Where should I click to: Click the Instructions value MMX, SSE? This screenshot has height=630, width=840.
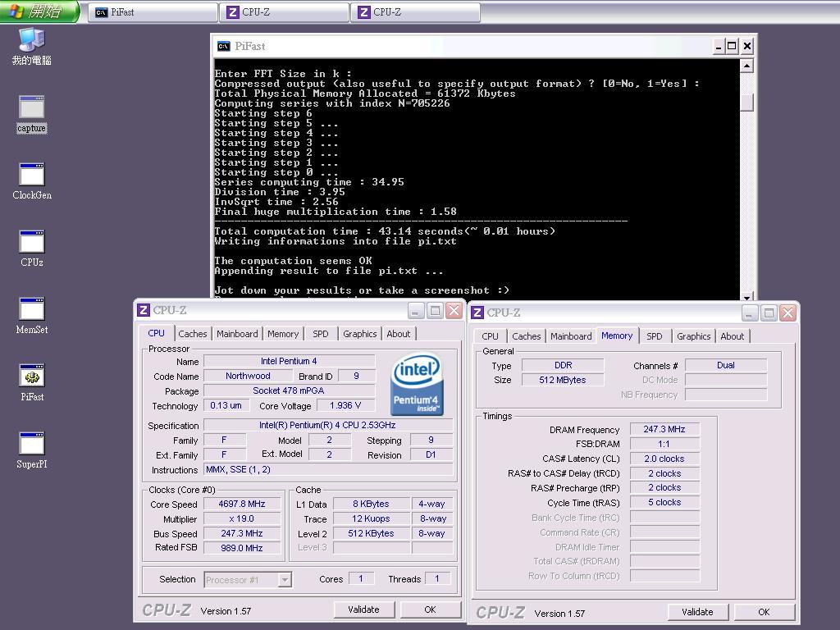(x=327, y=470)
